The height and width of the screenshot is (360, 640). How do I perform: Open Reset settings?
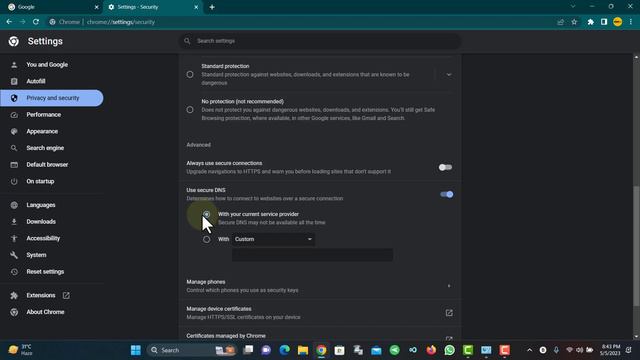tap(45, 271)
